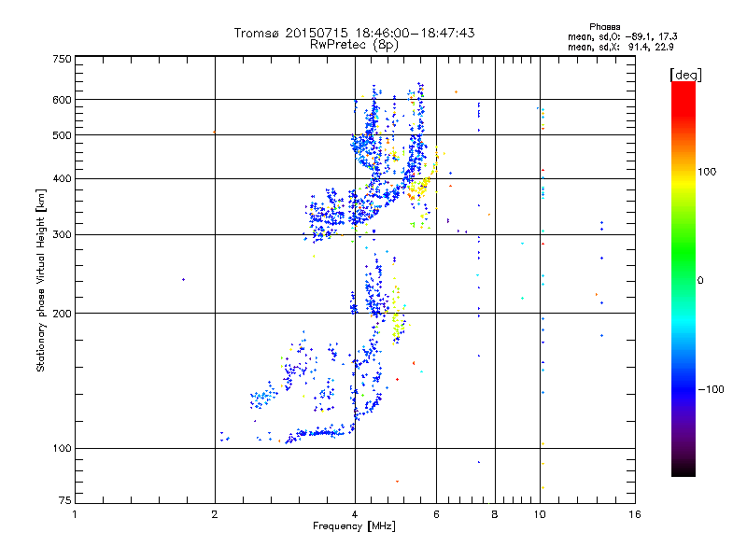Click the plot title "Tromsø 20150715 18:46:00-18:47:43"
This screenshot has height=560, width=747.
point(354,33)
